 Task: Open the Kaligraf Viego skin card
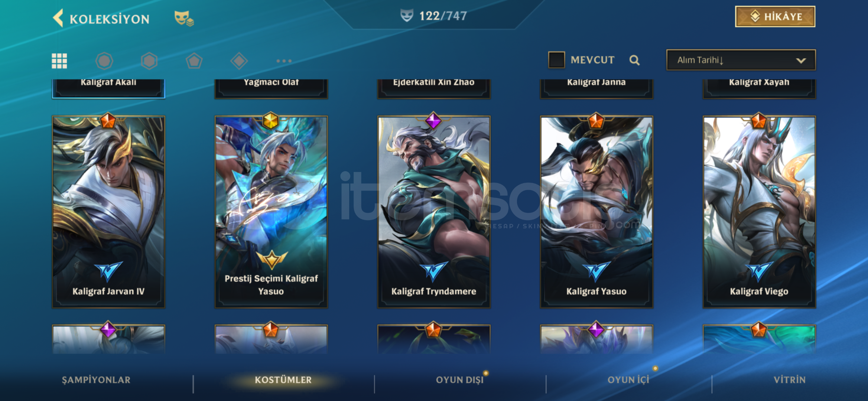click(x=759, y=212)
